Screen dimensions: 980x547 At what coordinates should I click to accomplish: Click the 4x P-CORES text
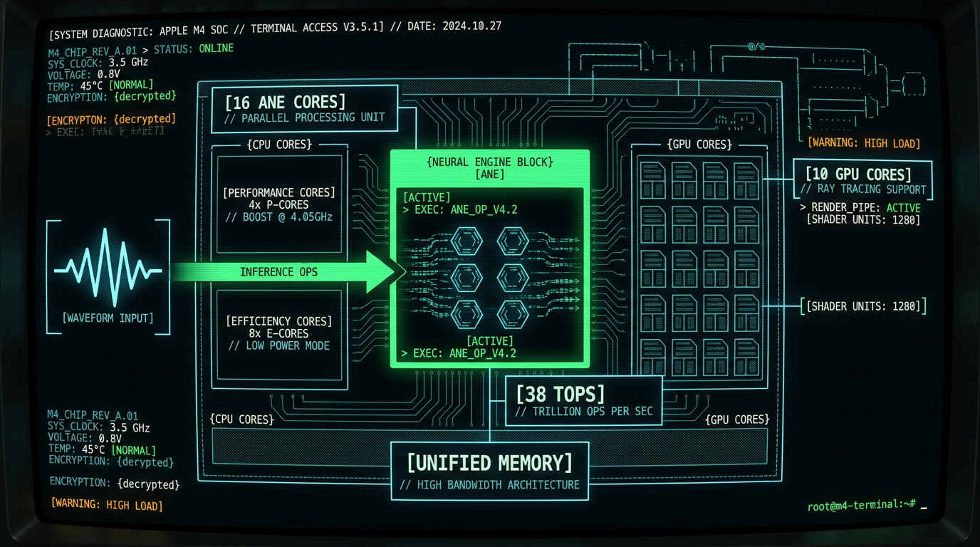[278, 204]
